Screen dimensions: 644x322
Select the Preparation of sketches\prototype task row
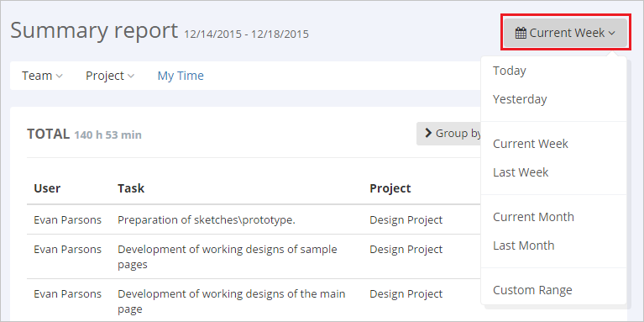(x=254, y=220)
